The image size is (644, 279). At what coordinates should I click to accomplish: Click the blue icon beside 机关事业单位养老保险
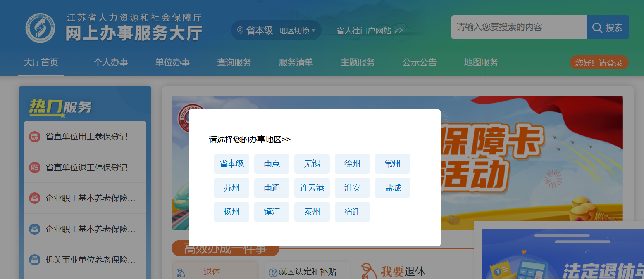35,260
